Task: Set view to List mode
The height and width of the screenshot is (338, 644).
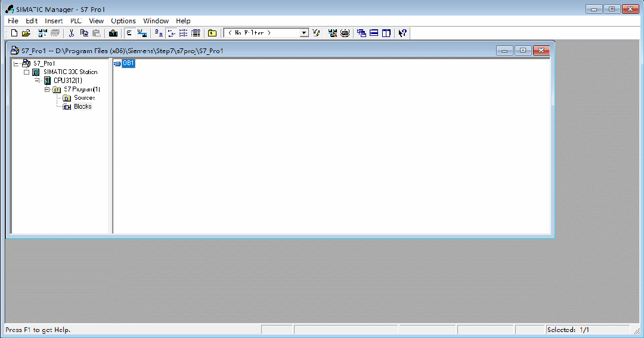Action: [183, 33]
